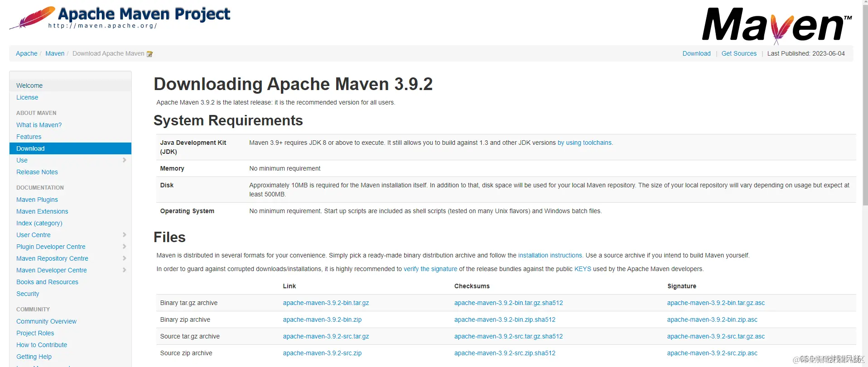
Task: Click the Maven logo banner at top right
Action: tap(777, 25)
